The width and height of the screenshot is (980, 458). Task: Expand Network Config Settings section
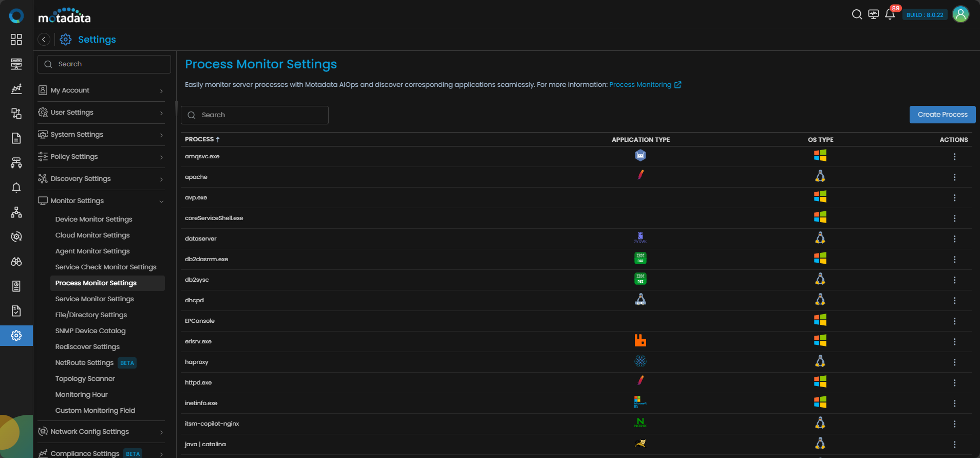(x=101, y=432)
